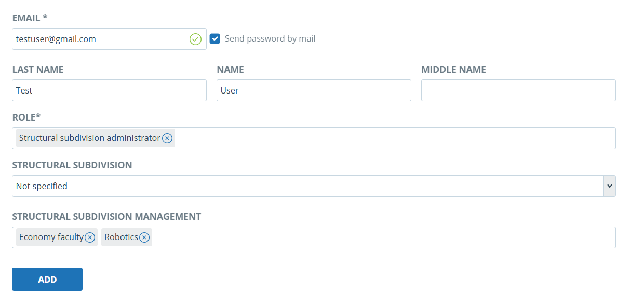Delete the Robotics tag via its x

144,237
